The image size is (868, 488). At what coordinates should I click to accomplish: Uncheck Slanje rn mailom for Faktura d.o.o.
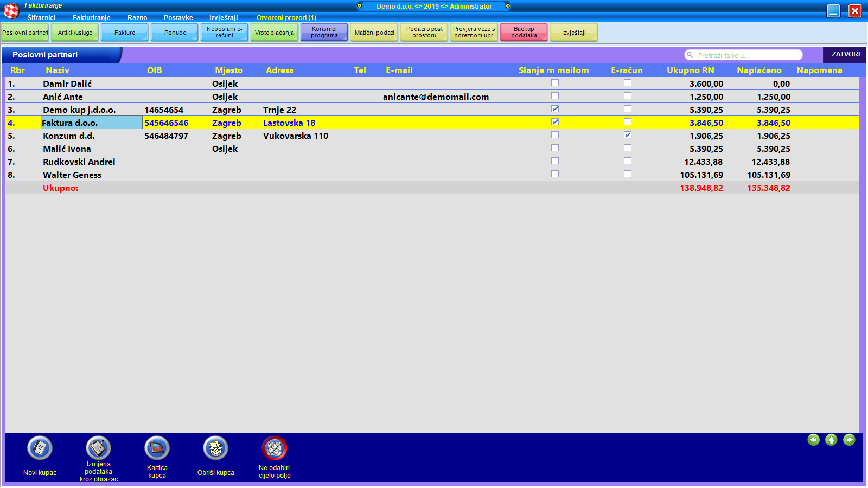554,122
